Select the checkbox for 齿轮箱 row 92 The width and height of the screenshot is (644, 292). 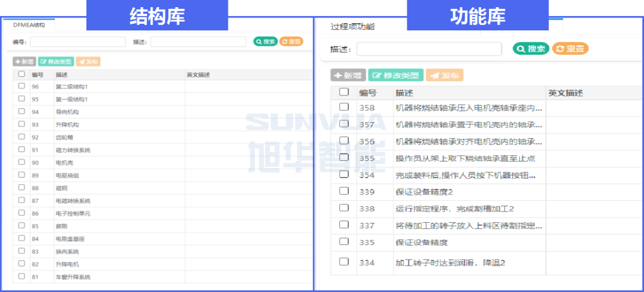[x=21, y=136]
